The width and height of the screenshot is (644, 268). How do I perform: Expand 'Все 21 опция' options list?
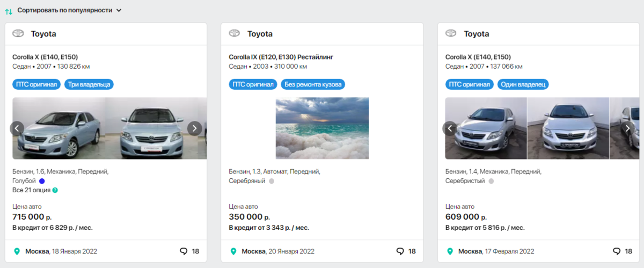click(x=31, y=190)
